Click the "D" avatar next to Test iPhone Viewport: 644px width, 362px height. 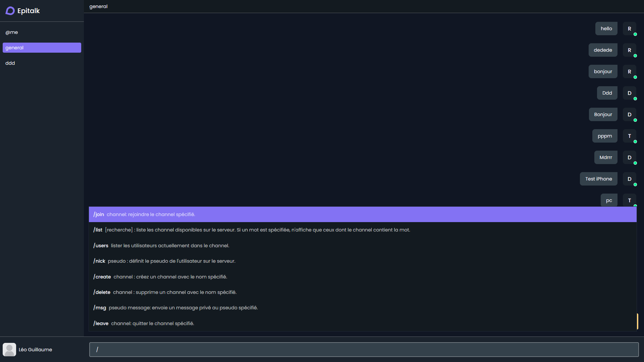pos(630,179)
